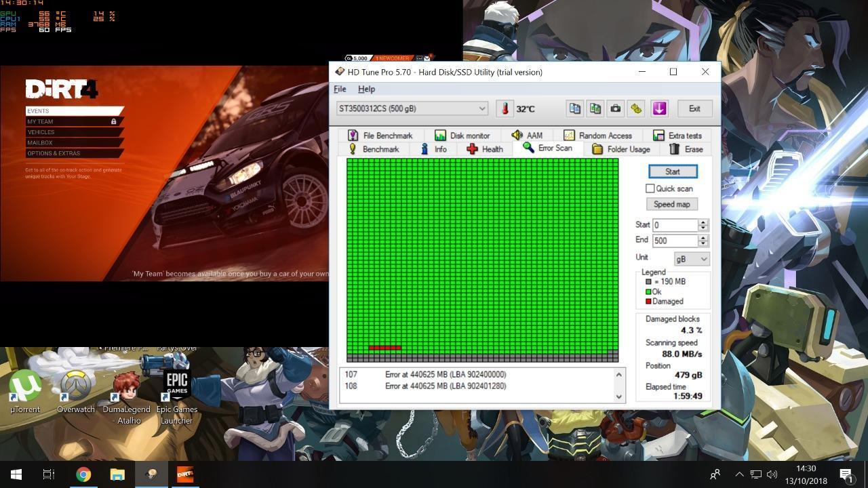Select the Error Scan tab
The image size is (868, 488).
[x=547, y=148]
